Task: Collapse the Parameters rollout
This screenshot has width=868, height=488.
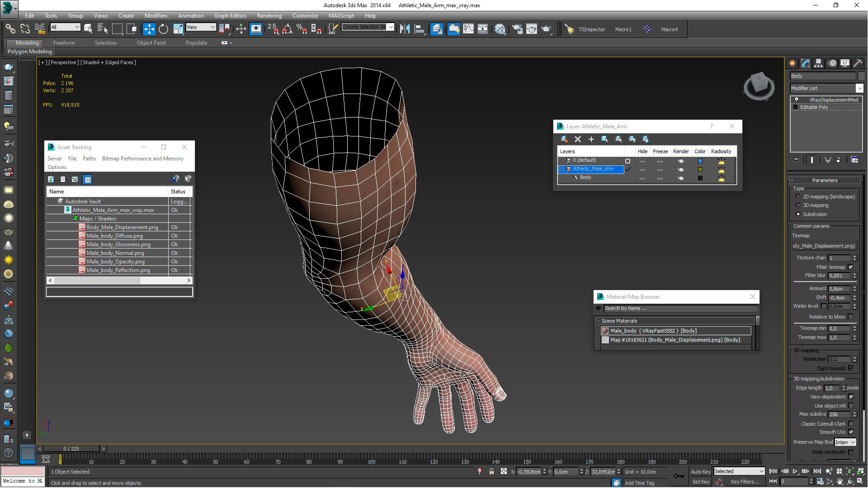Action: click(x=824, y=180)
